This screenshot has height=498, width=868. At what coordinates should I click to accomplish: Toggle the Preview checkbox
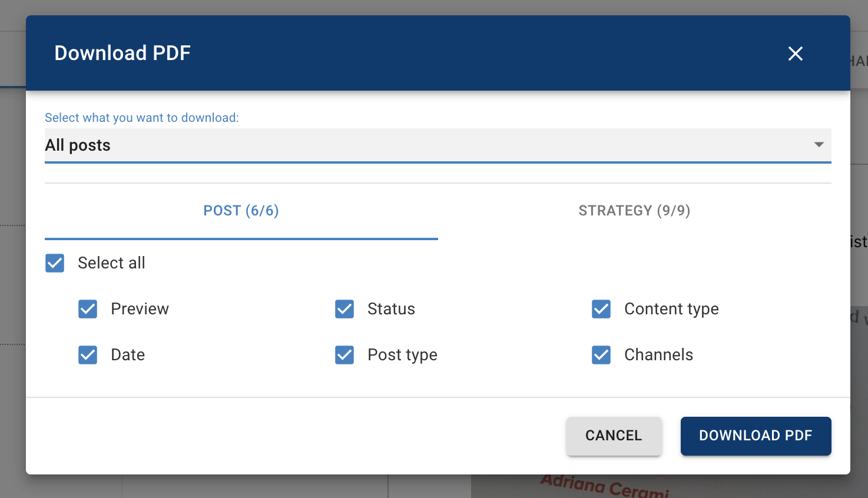pyautogui.click(x=88, y=309)
